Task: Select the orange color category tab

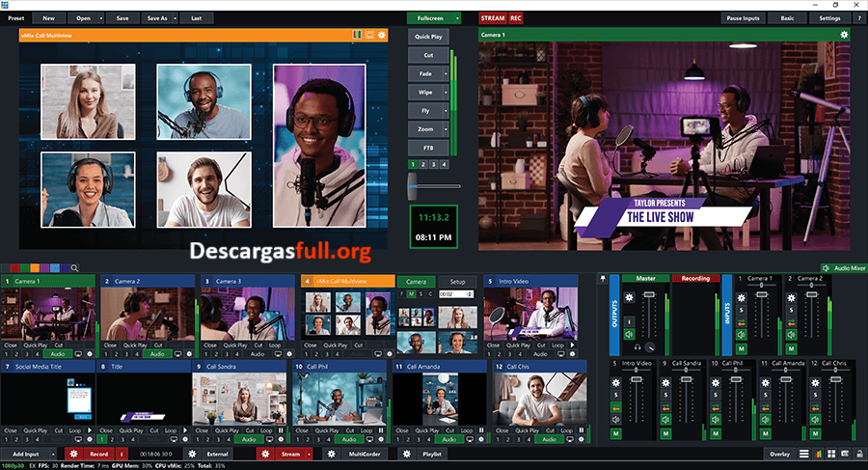Action: click(x=35, y=268)
